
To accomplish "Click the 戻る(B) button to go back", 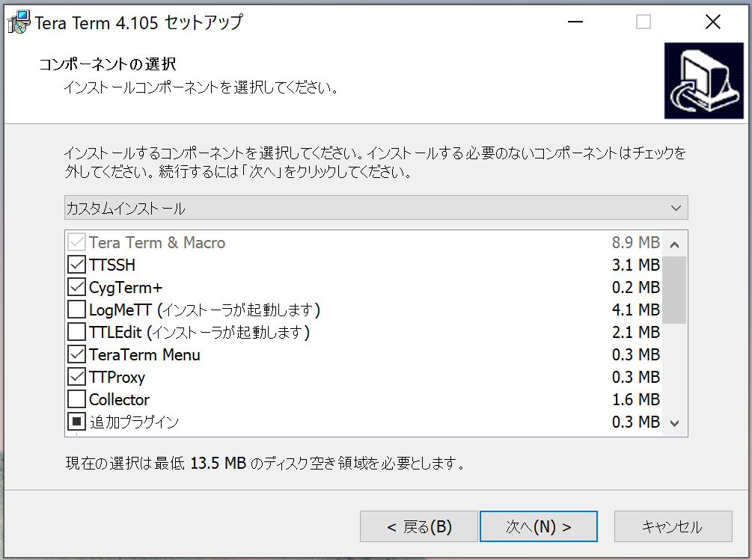I will (418, 526).
